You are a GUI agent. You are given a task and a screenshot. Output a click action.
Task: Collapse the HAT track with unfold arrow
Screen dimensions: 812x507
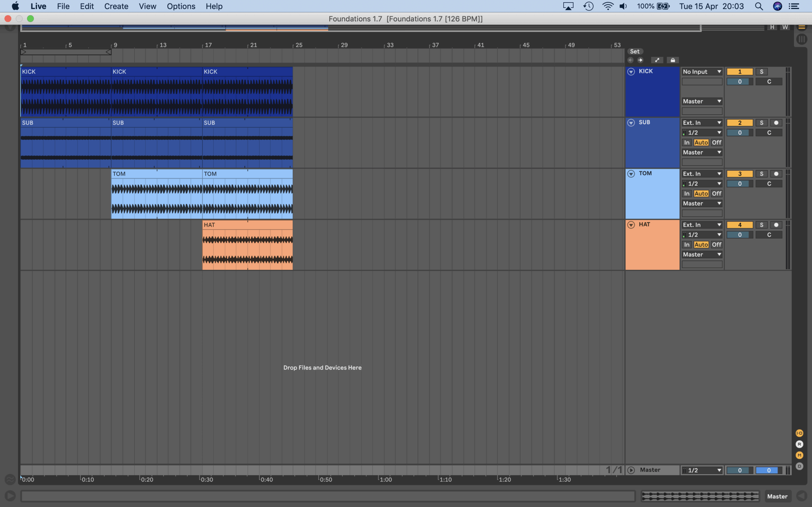coord(631,225)
